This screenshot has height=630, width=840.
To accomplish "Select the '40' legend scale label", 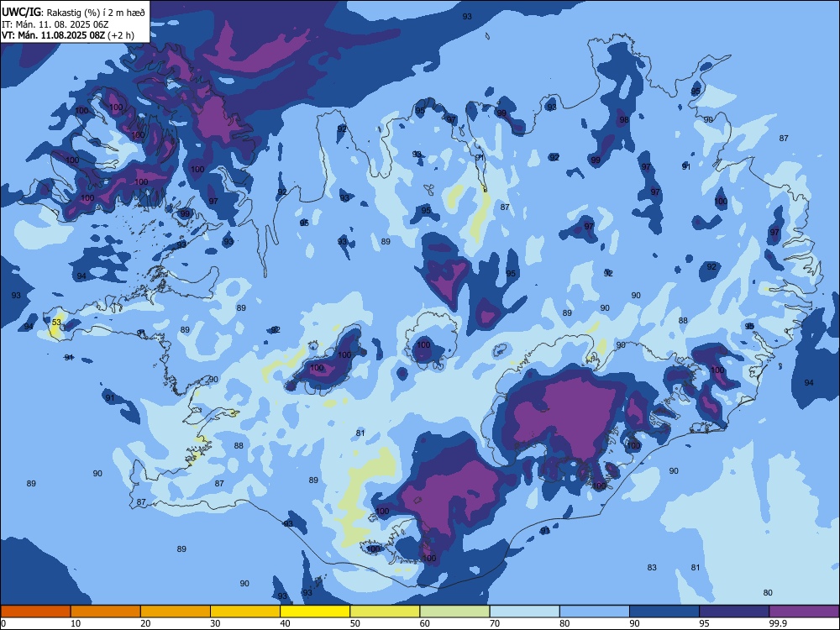I will 285,623.
